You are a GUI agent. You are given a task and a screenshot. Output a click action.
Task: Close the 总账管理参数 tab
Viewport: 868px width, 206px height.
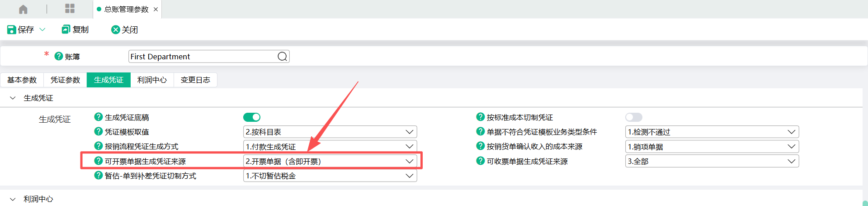point(156,9)
